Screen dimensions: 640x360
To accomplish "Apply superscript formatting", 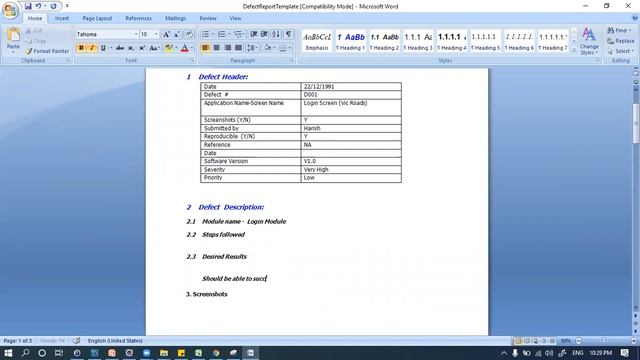I will tap(142, 48).
